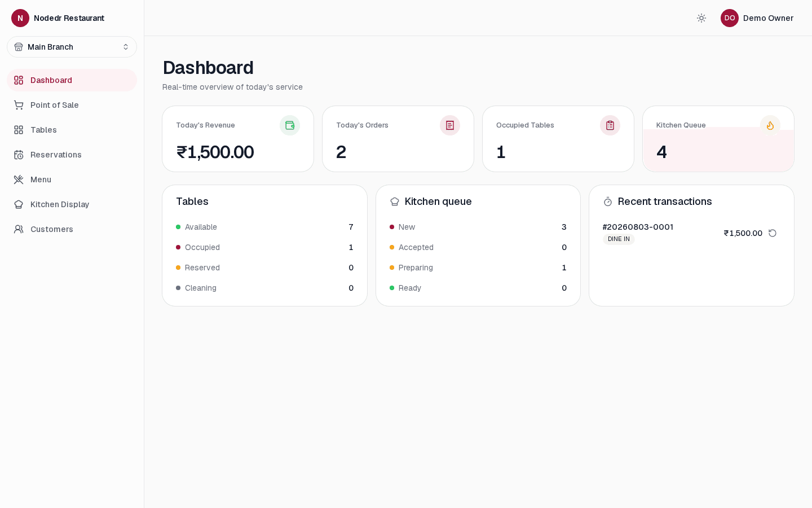Click the DO user avatar
812x508 pixels.
coord(730,18)
